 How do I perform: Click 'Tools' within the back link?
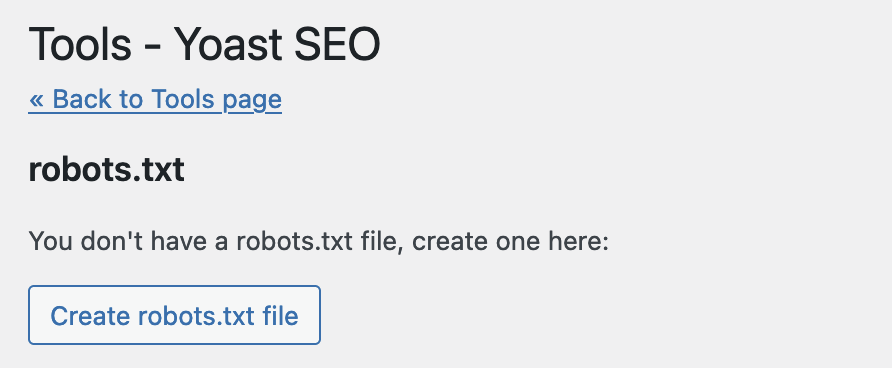(183, 100)
